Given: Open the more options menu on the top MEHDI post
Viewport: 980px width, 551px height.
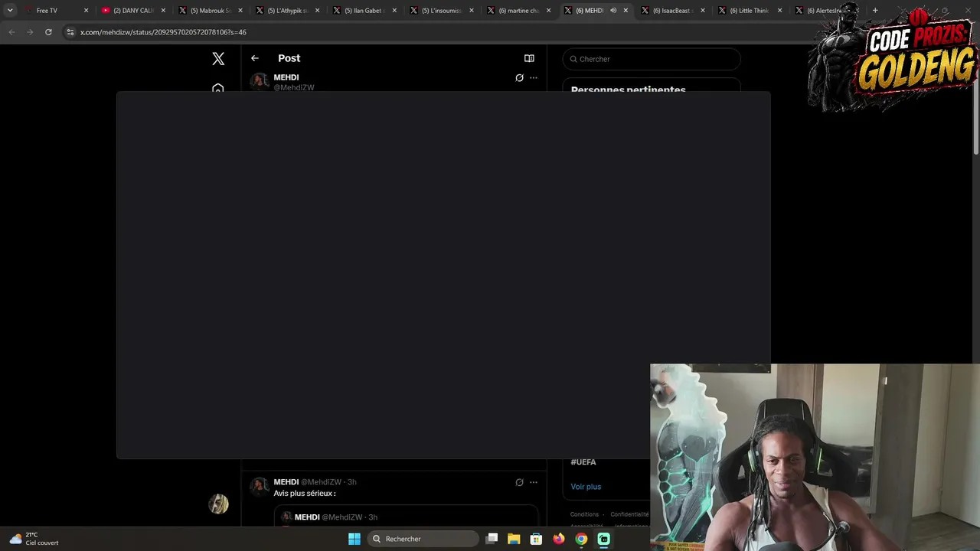Looking at the screenshot, I should 534,77.
